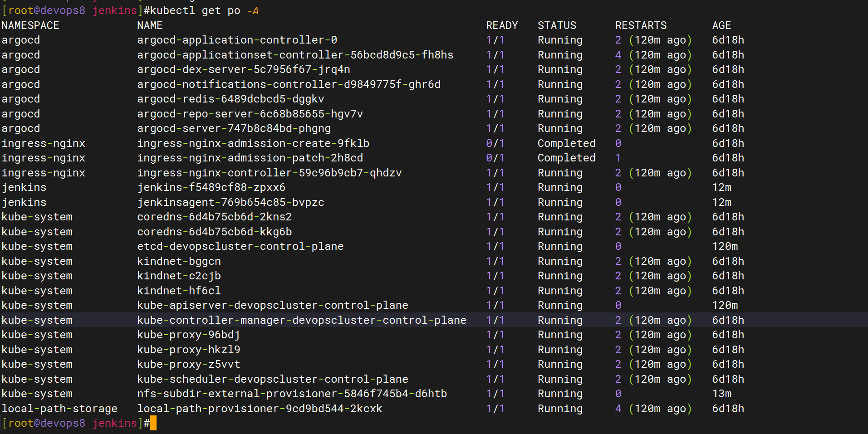This screenshot has width=868, height=434.
Task: Click the NAME column header
Action: click(x=150, y=25)
